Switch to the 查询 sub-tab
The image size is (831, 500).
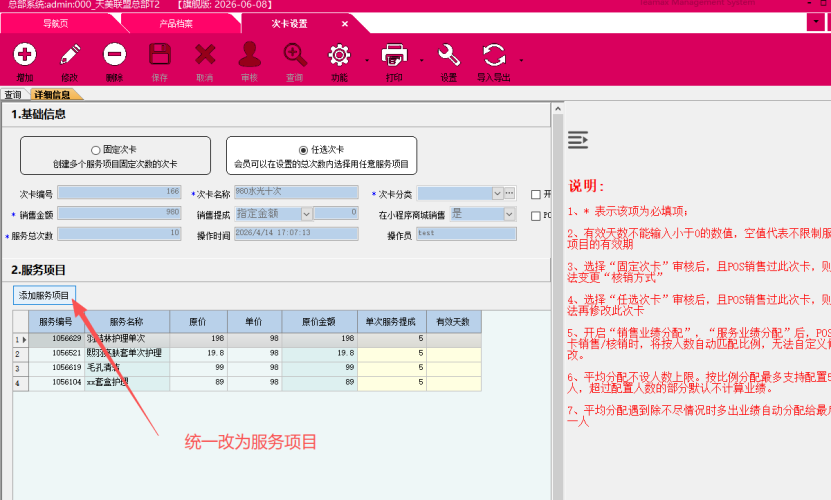click(13, 95)
